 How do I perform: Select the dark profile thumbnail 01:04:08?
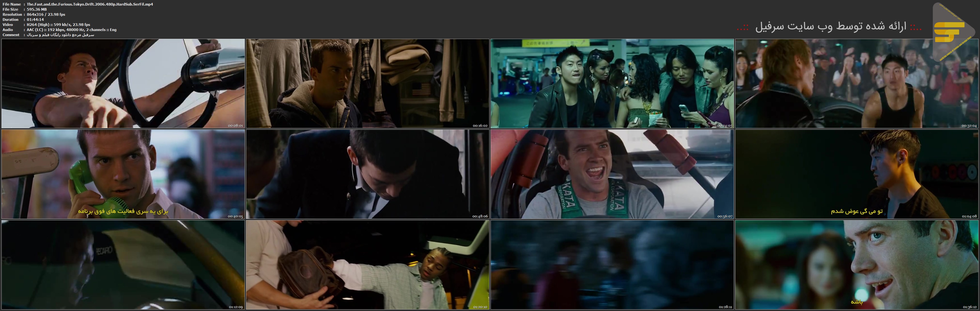[x=857, y=174]
